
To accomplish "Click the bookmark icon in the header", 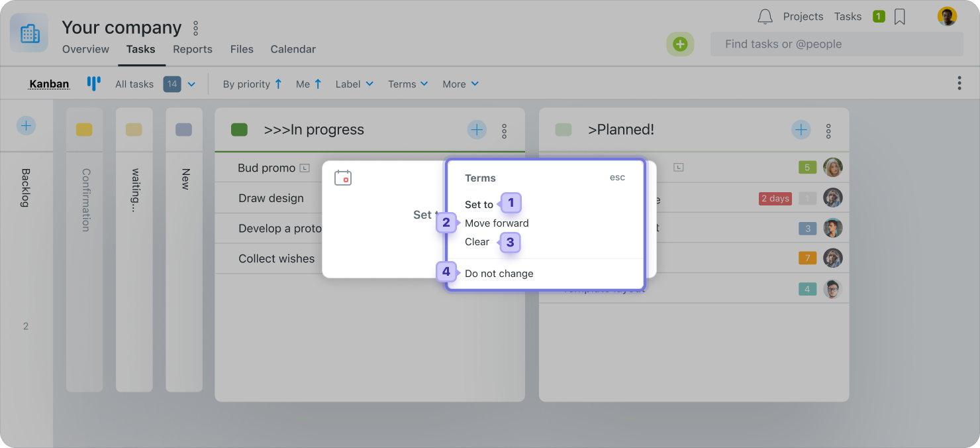I will (899, 17).
